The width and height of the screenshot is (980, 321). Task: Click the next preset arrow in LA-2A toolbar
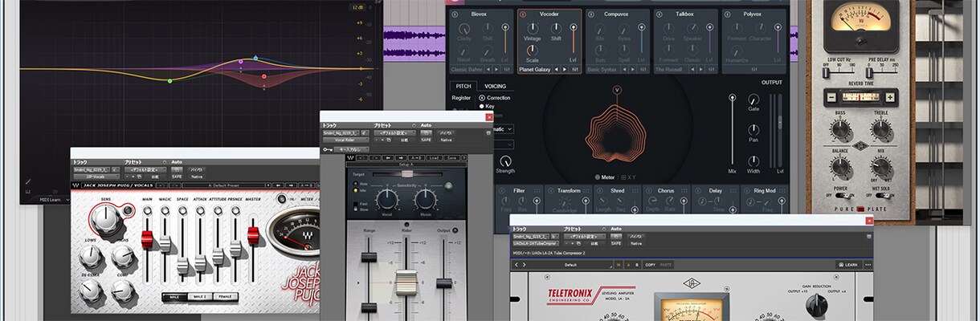click(524, 264)
